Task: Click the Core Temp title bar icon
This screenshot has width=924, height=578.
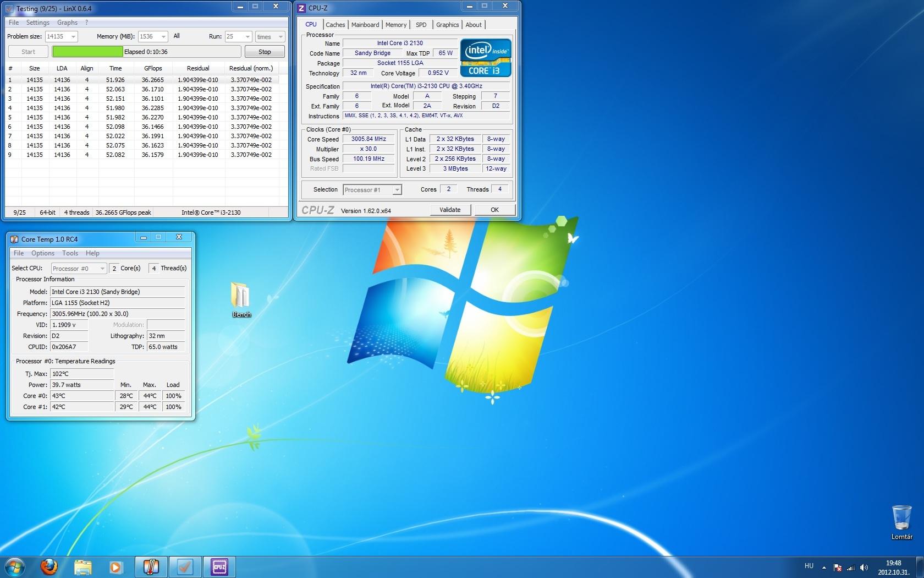Action: click(14, 239)
